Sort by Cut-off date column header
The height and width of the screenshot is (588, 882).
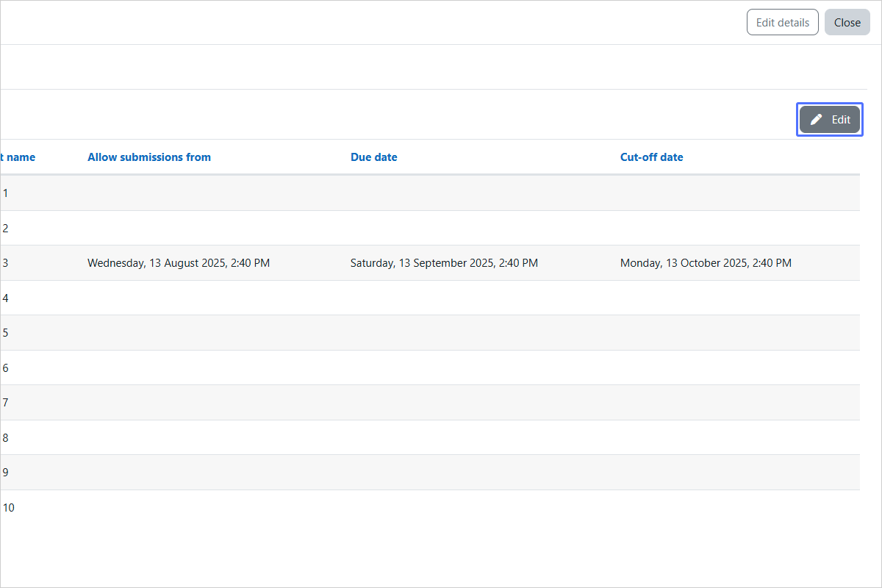click(x=652, y=157)
